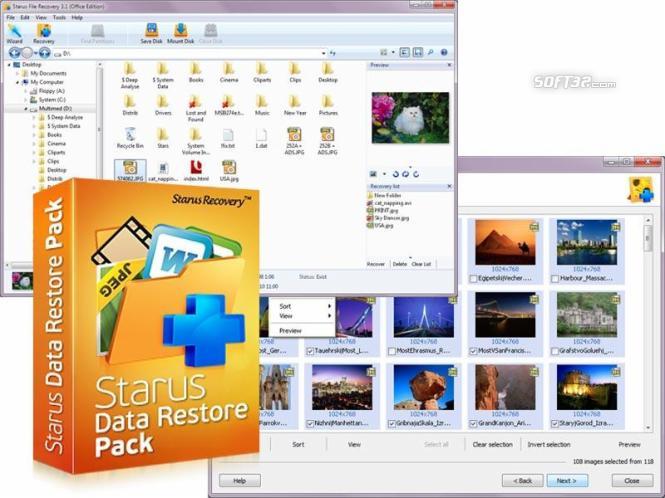Click Invert selection in wizard toolbar
Image resolution: width=665 pixels, height=498 pixels.
pos(549,445)
